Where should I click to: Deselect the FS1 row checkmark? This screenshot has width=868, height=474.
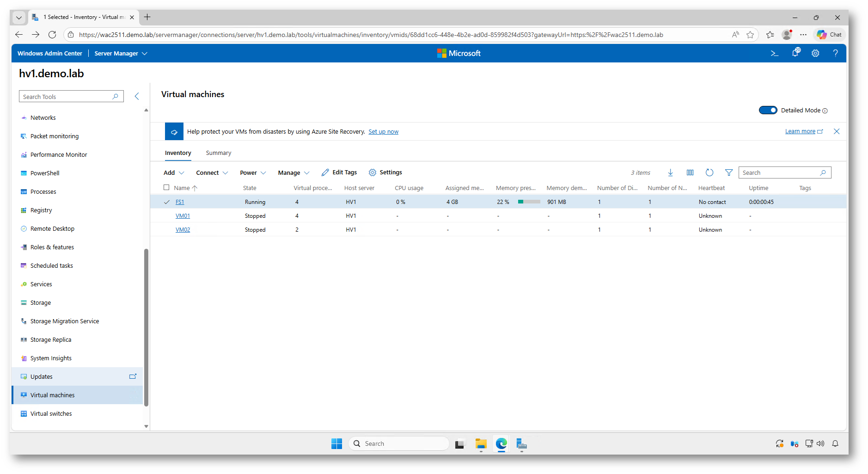(167, 202)
